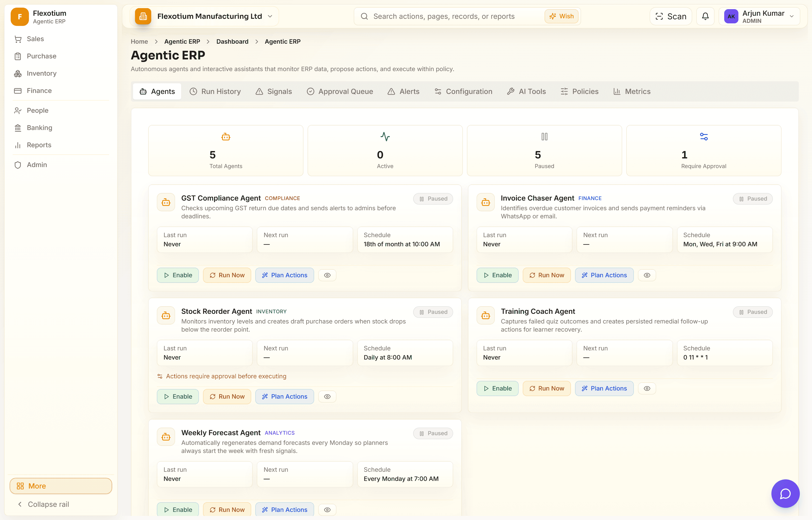Enable the Stock Reorder Agent
Screen dimensions: 812x520
[x=178, y=396]
